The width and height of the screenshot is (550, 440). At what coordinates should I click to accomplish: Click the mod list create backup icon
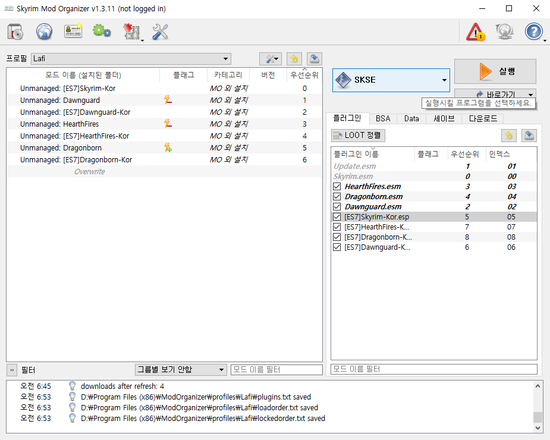315,59
